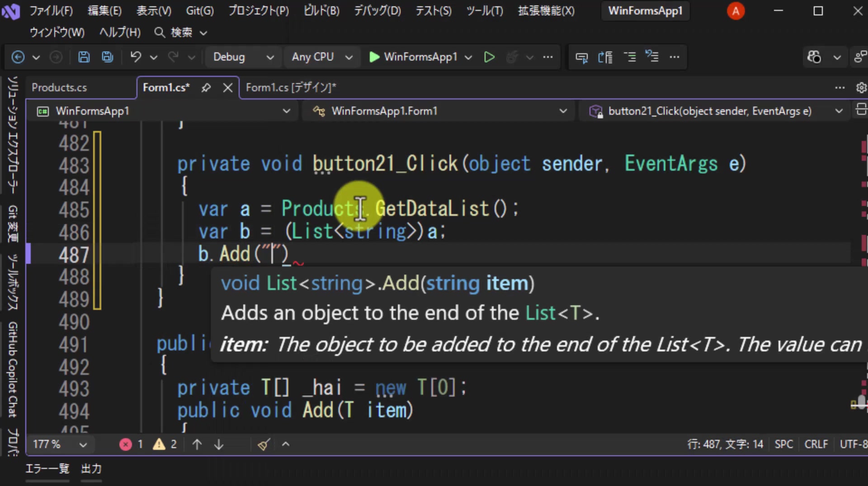
Task: Click the Save file icon
Action: (84, 57)
